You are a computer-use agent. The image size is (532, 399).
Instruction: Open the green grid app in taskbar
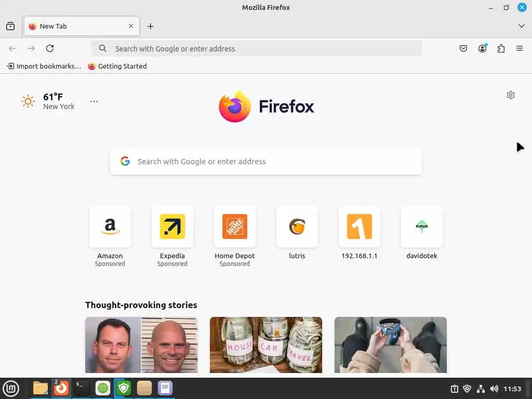point(103,389)
